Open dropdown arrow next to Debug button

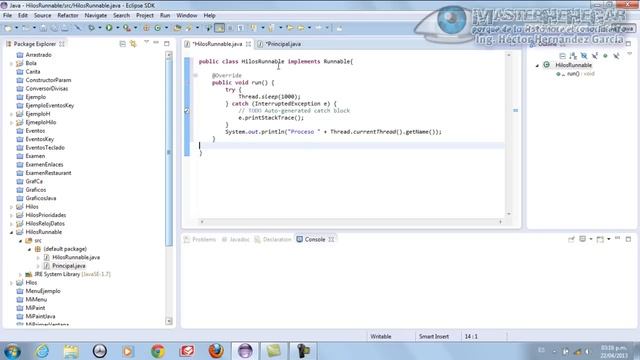pyautogui.click(x=100, y=28)
